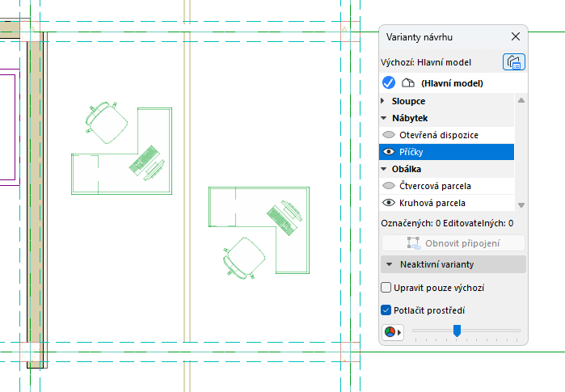Select the Otevřená dispozice row
The height and width of the screenshot is (392, 565).
tap(446, 135)
